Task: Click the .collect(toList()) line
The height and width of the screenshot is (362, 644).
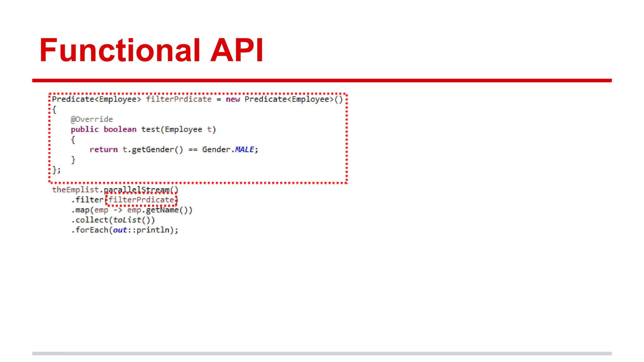Action: coord(113,220)
